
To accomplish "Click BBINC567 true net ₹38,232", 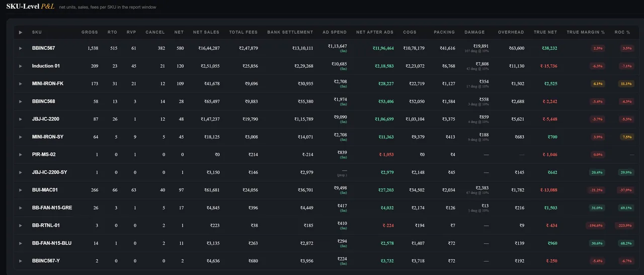I will (x=549, y=48).
